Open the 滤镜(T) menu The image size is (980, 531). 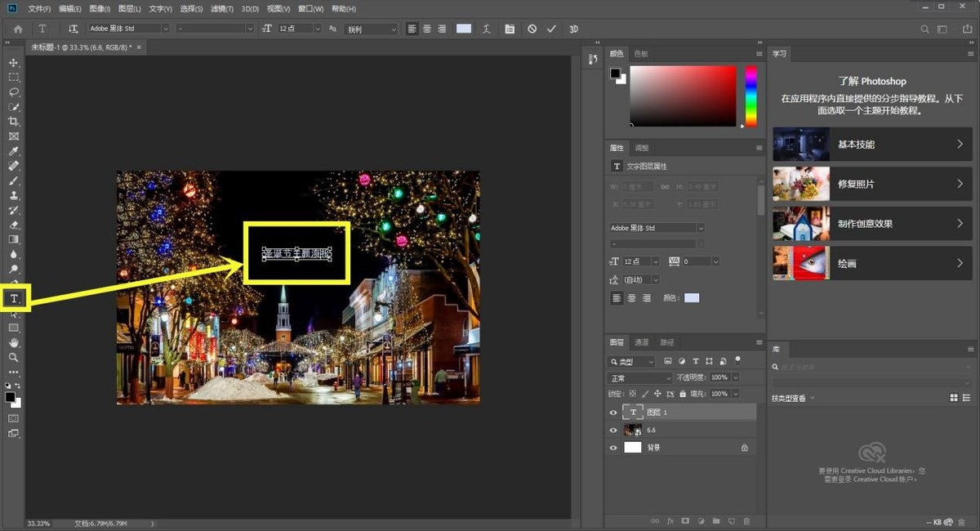tap(220, 9)
